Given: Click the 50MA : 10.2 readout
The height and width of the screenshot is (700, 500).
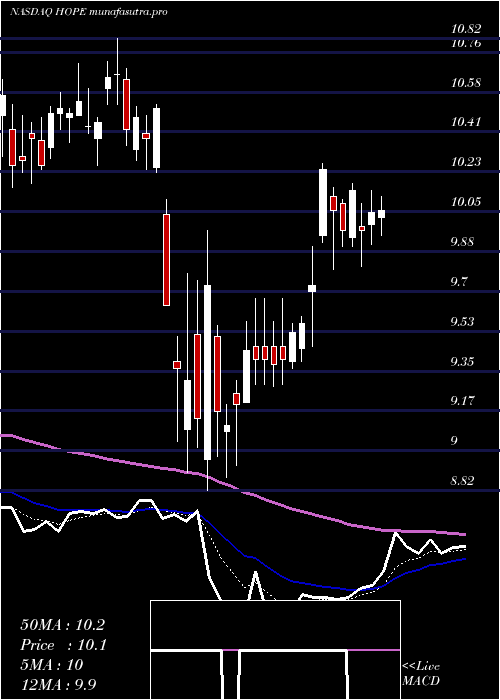Looking at the screenshot, I should (x=62, y=625).
